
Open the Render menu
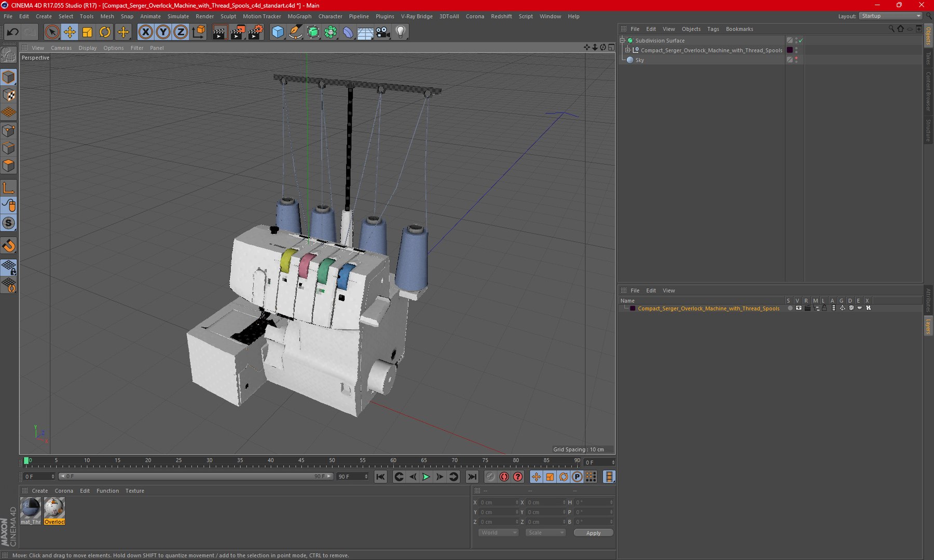pos(204,16)
